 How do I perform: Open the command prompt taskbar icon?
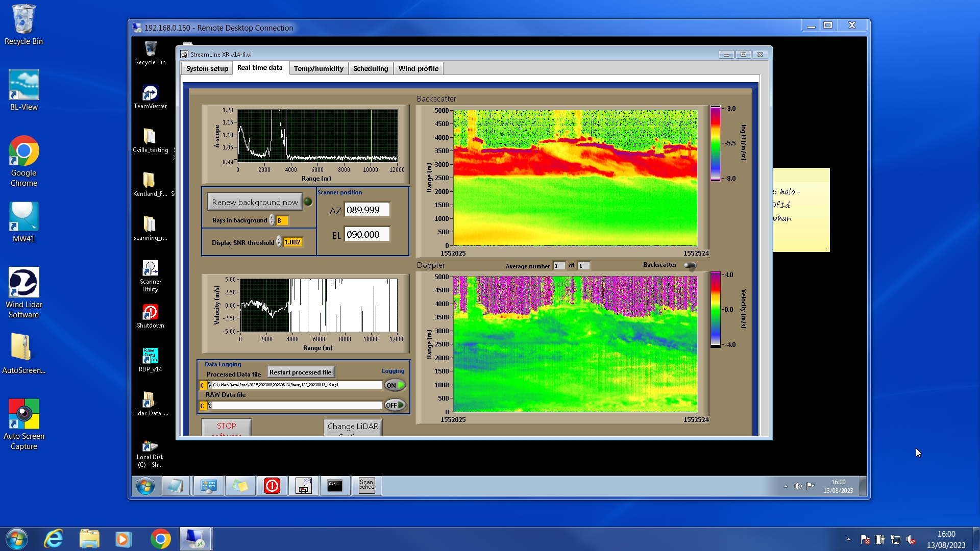point(335,486)
